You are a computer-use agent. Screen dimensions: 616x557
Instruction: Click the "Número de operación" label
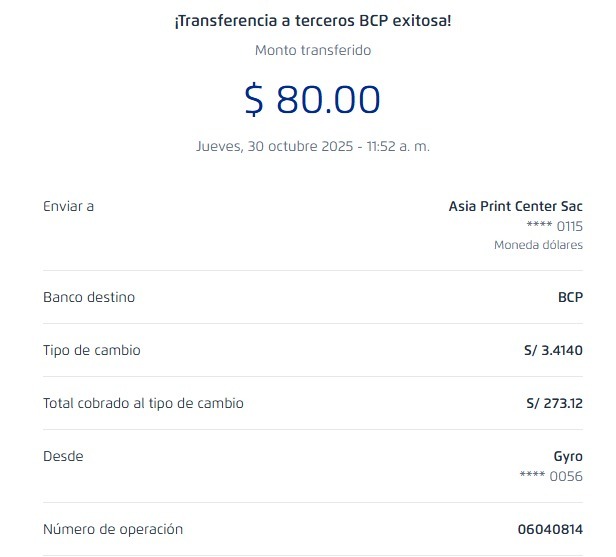point(113,529)
